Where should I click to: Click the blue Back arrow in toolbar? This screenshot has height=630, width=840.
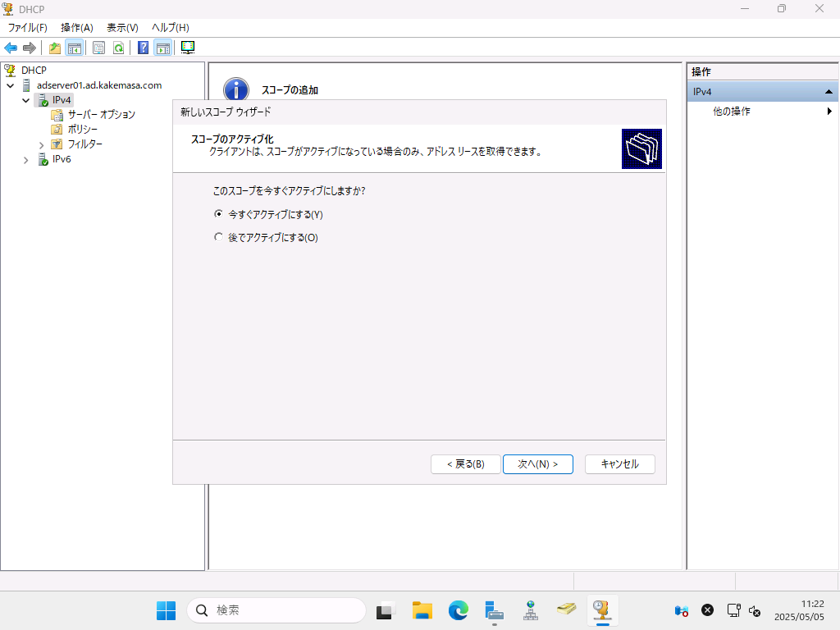[11, 48]
